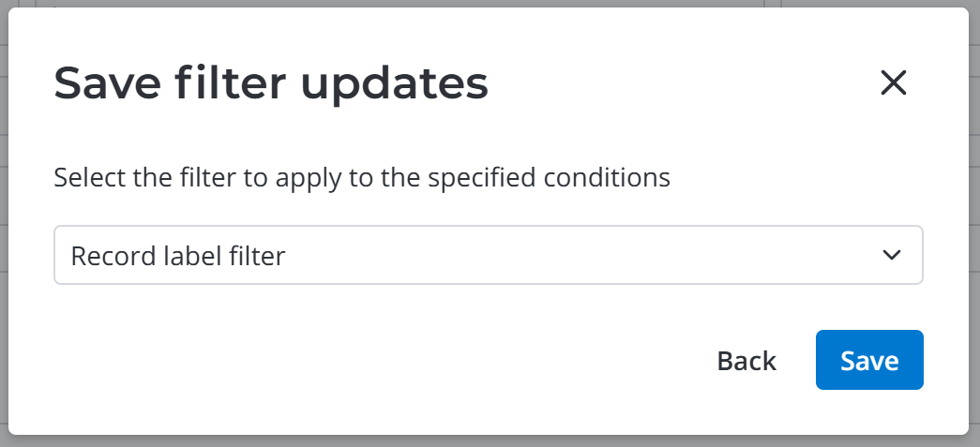Screen dimensions: 980x447
Task: Click the 'Record label filter' selected value
Action: [x=178, y=255]
